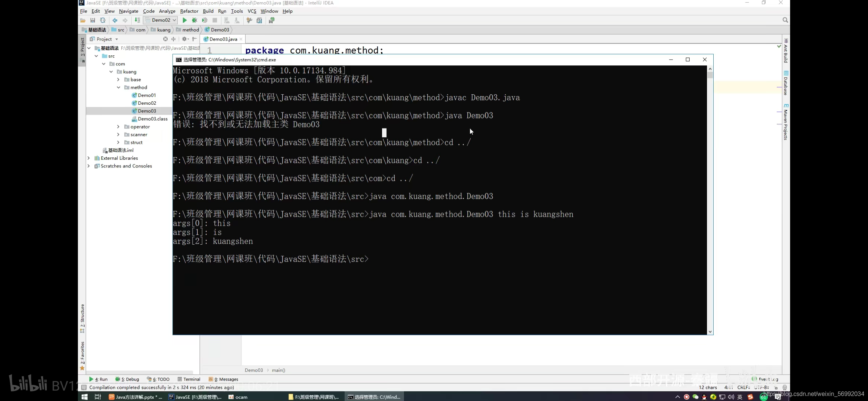The height and width of the screenshot is (401, 868).
Task: Start debugging with the green bug icon
Action: [x=194, y=20]
